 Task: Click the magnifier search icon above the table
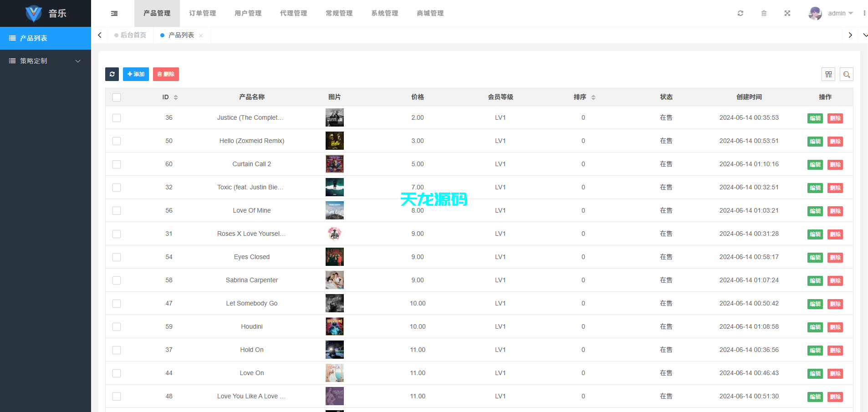point(847,74)
